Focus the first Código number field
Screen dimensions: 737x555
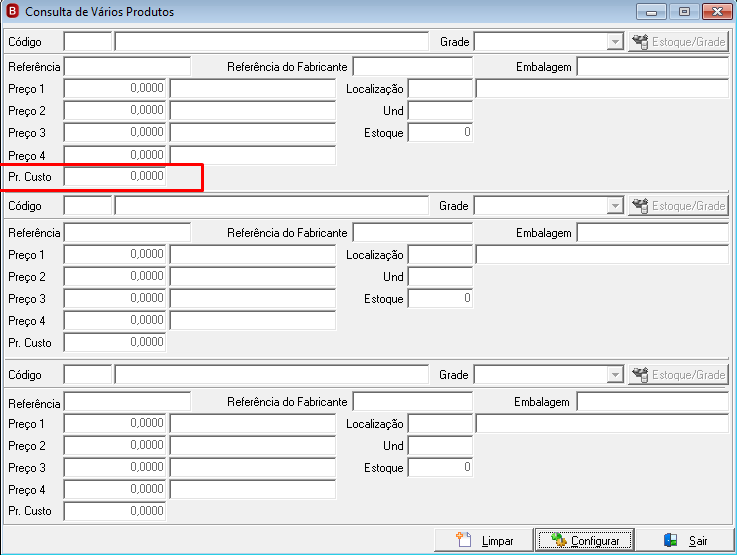(x=88, y=42)
